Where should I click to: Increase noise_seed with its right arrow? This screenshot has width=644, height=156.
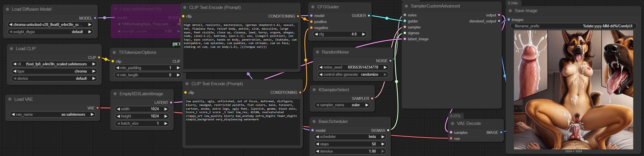tap(385, 67)
